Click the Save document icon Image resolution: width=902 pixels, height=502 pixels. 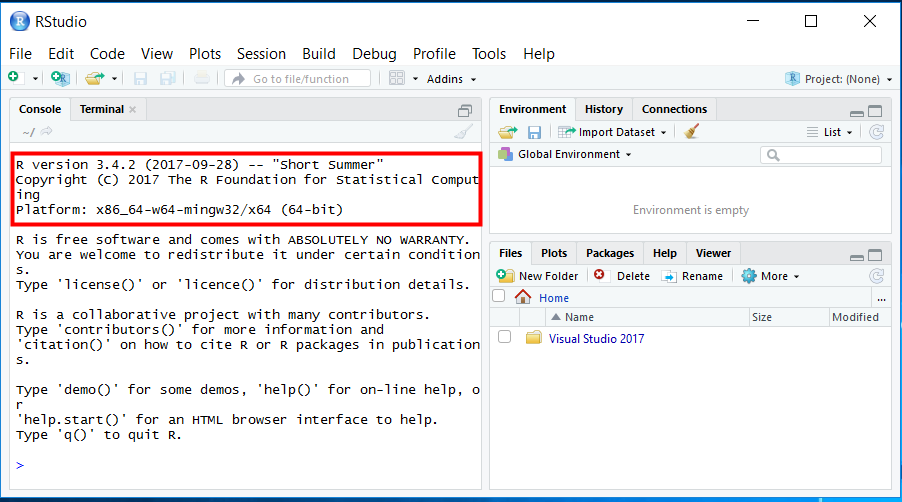click(140, 78)
